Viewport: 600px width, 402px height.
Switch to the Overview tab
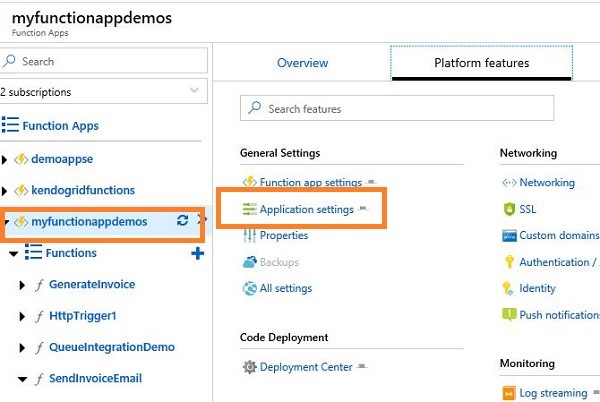tap(302, 63)
